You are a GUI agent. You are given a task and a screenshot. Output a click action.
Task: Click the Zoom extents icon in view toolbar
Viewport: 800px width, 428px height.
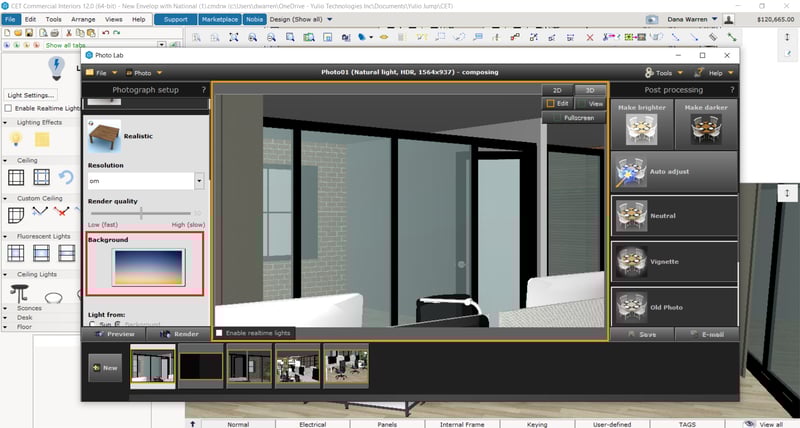pyautogui.click(x=234, y=37)
